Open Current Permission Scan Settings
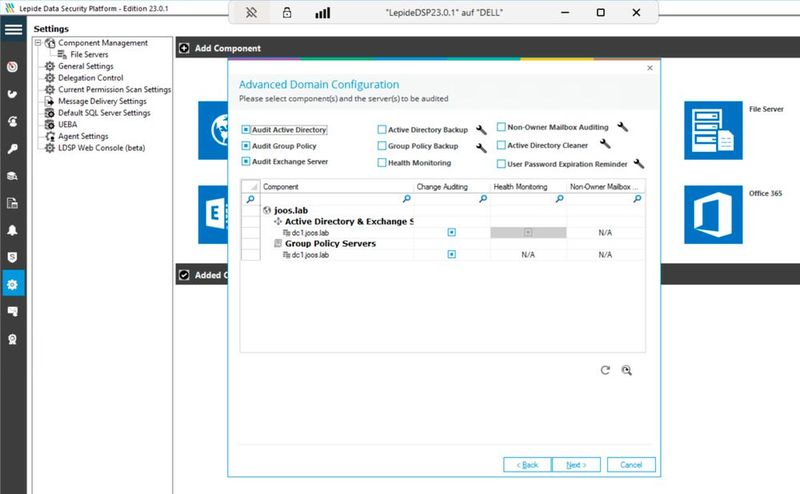The image size is (800, 494). pyautogui.click(x=114, y=89)
